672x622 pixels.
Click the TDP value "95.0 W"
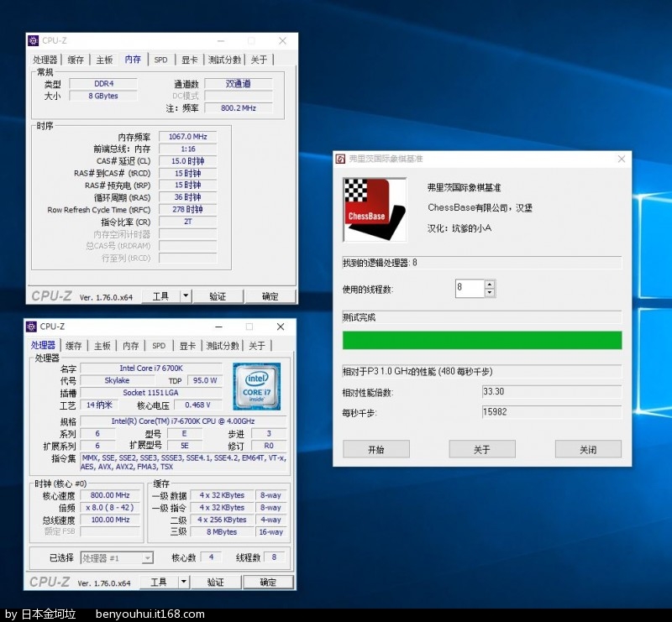pyautogui.click(x=205, y=380)
